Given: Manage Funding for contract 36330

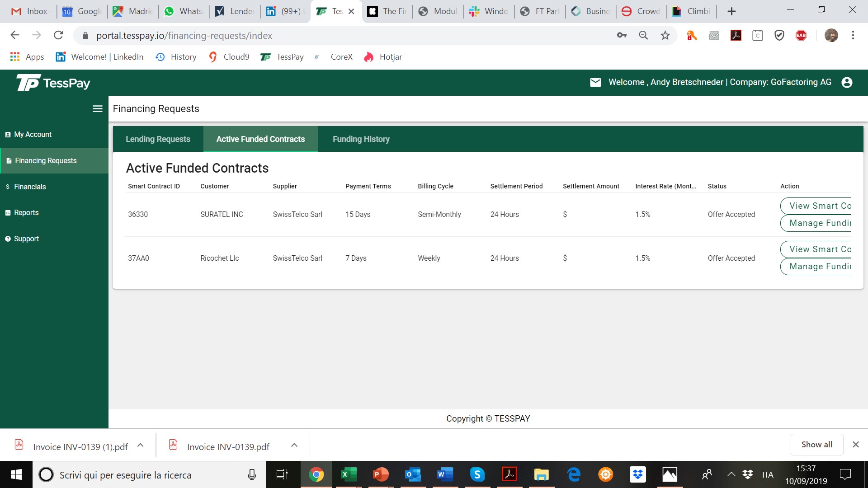Looking at the screenshot, I should pyautogui.click(x=816, y=223).
